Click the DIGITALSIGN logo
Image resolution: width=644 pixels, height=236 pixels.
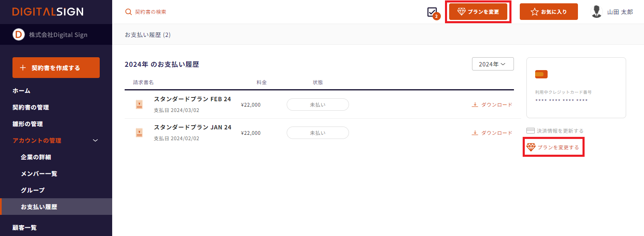point(48,12)
